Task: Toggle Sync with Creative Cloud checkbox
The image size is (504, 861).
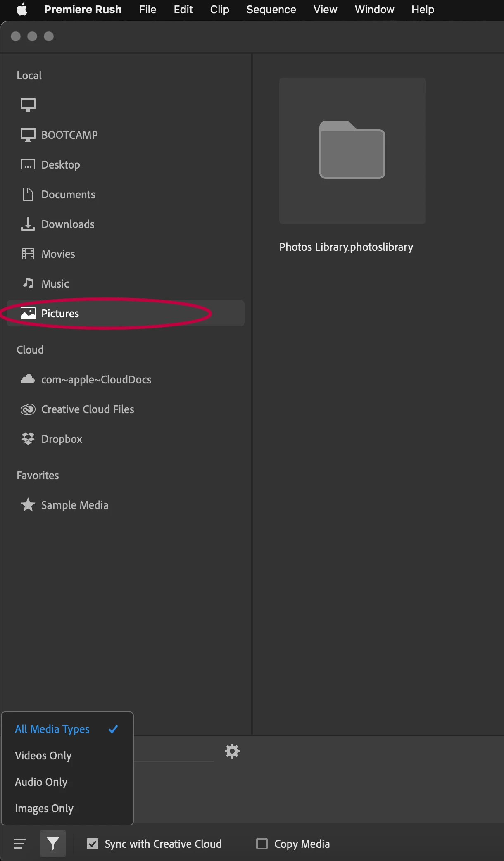Action: [x=93, y=844]
